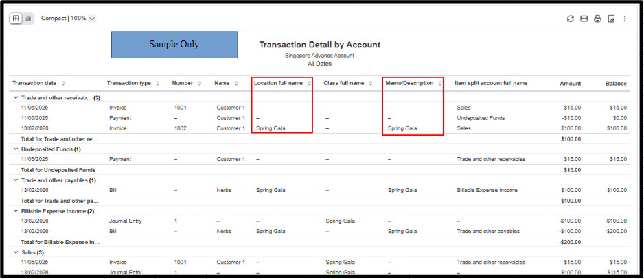Collapse the Sales (3) group
The image size is (644, 279).
pos(16,252)
